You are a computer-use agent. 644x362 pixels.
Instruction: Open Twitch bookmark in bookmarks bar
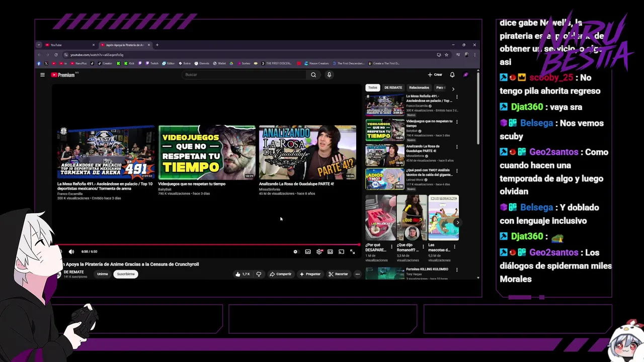click(x=152, y=63)
